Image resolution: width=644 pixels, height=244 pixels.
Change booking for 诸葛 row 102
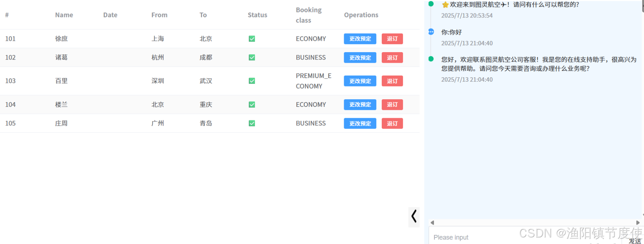coord(360,58)
